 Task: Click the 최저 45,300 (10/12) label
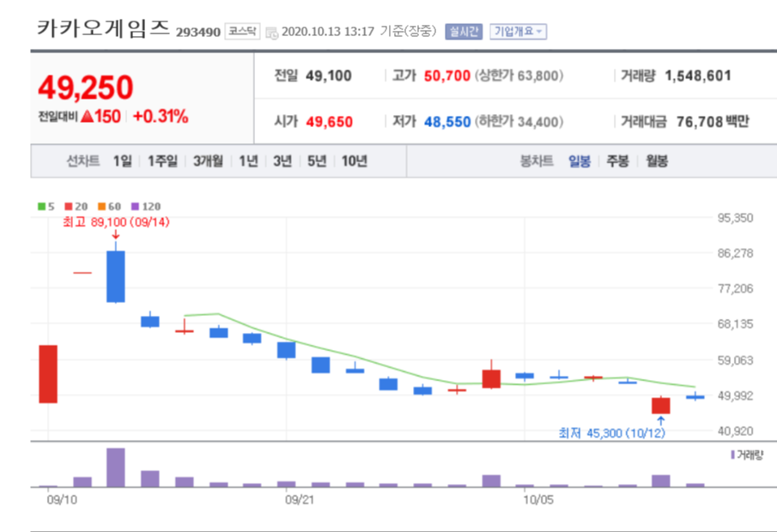tap(612, 433)
